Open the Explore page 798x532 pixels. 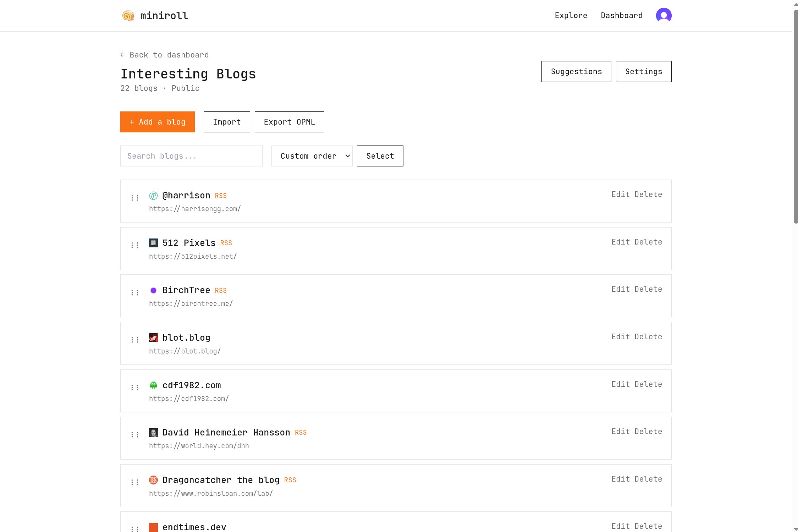tap(571, 15)
